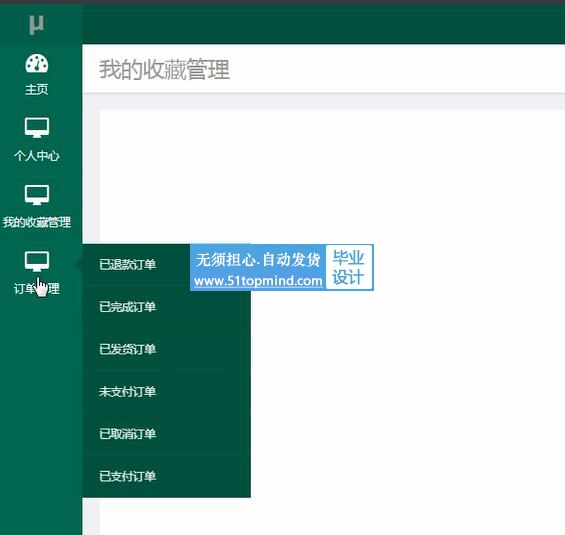View the 未支付订单 submenu item
Image resolution: width=565 pixels, height=535 pixels.
pos(127,392)
